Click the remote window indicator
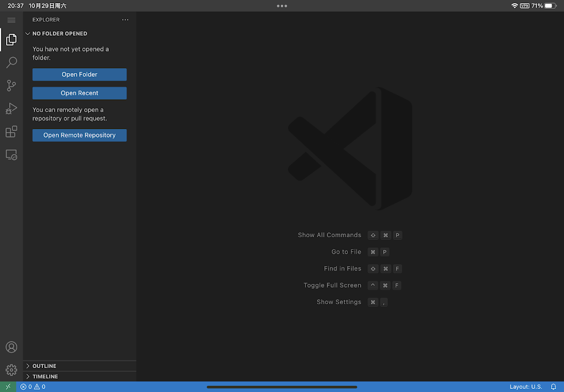The height and width of the screenshot is (392, 564). 8,386
